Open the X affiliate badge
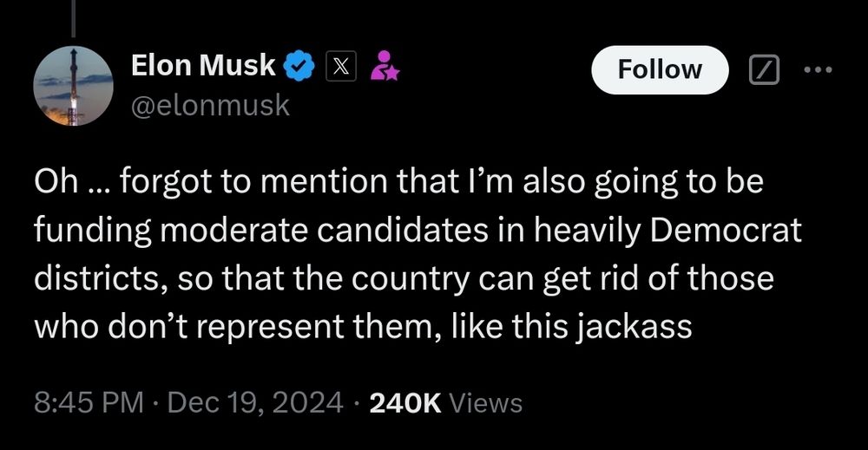The width and height of the screenshot is (868, 450). [x=341, y=67]
